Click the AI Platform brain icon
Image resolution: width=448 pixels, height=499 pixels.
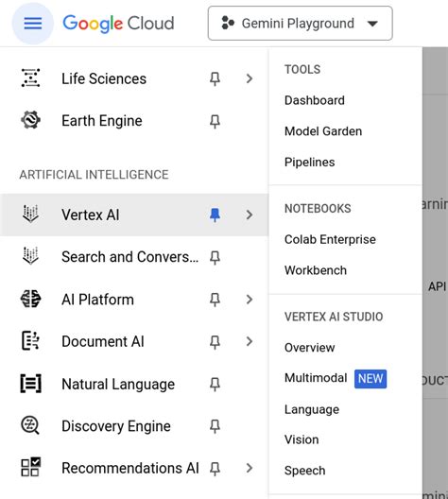pos(30,300)
